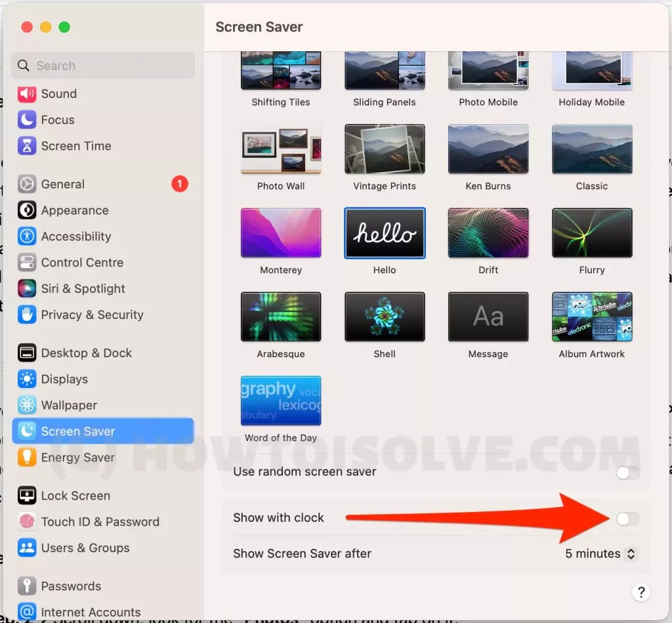Click the help question mark button
This screenshot has height=623, width=672.
tap(641, 592)
